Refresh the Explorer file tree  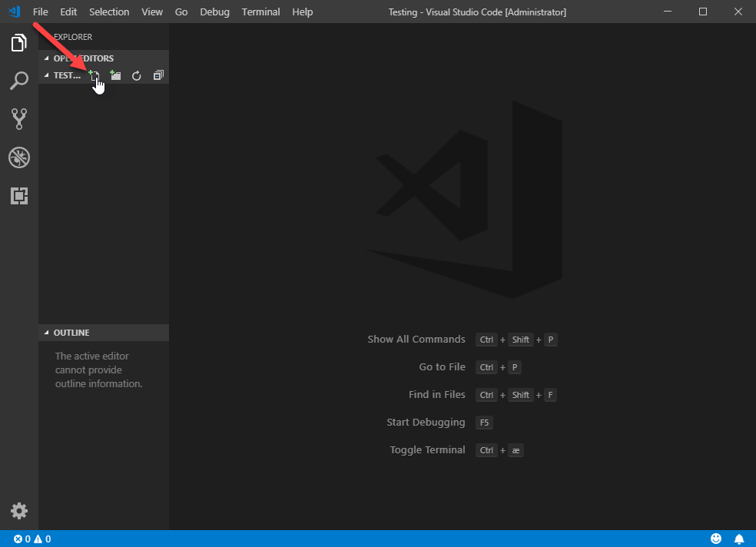click(x=137, y=75)
